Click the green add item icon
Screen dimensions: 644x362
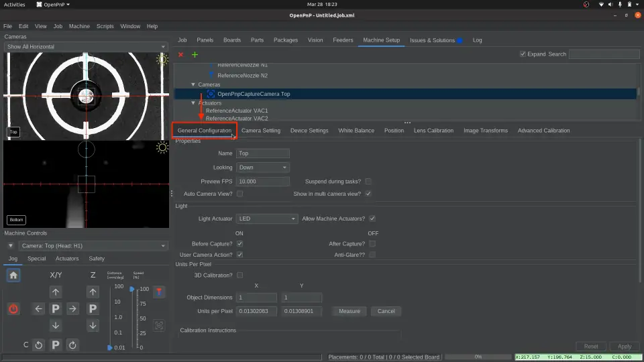click(x=195, y=54)
